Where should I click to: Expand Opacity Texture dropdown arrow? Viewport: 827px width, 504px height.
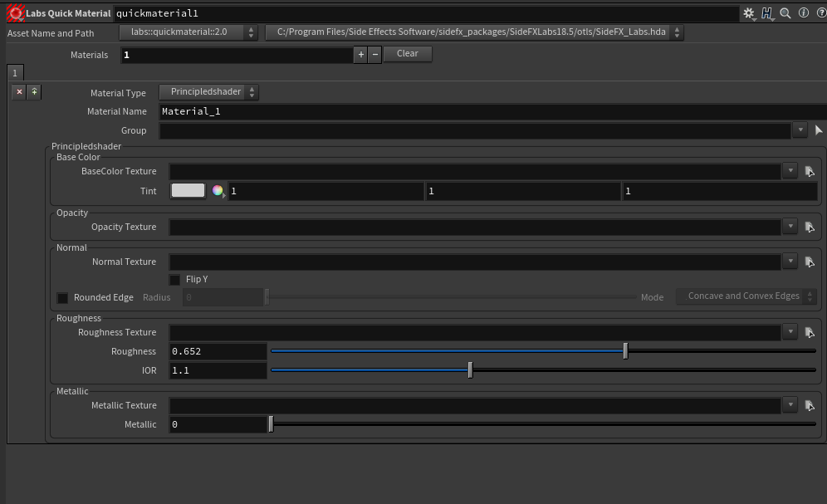click(x=790, y=226)
